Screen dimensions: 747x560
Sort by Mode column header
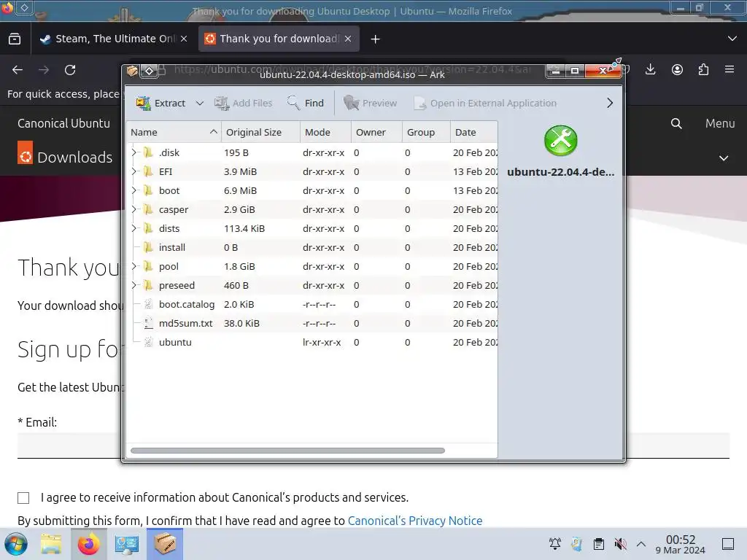pyautogui.click(x=325, y=133)
